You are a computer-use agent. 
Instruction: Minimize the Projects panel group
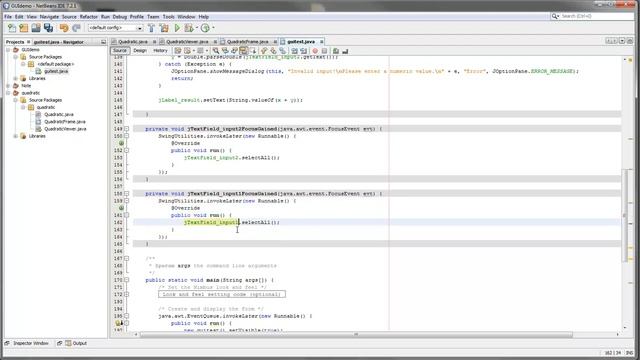(103, 42)
